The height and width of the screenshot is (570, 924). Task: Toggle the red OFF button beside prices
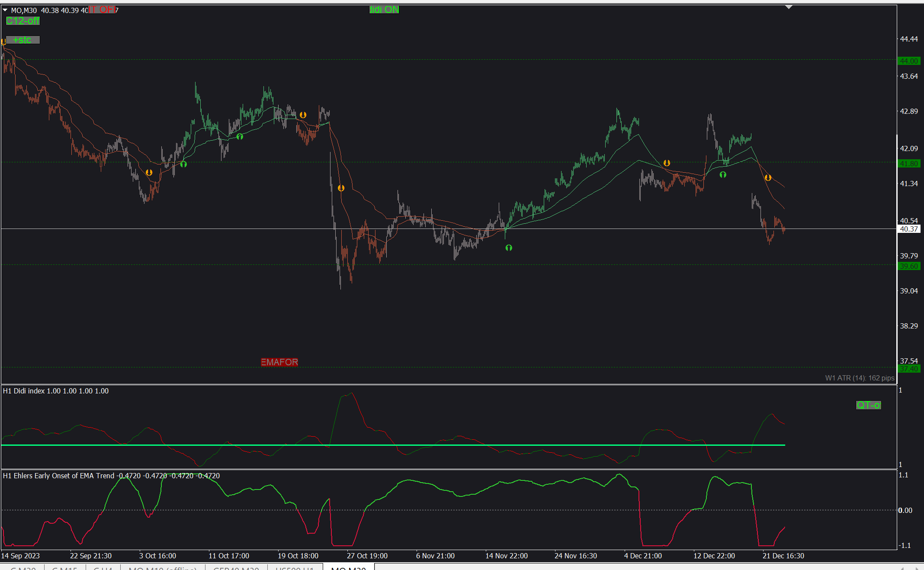102,10
